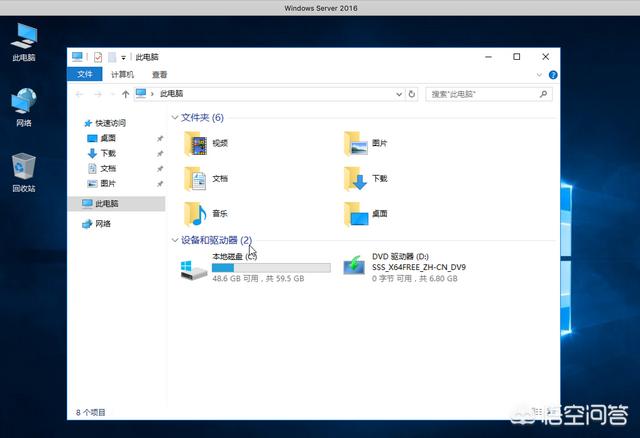
Task: Open the 回收站 recycle bin icon
Action: (x=24, y=172)
